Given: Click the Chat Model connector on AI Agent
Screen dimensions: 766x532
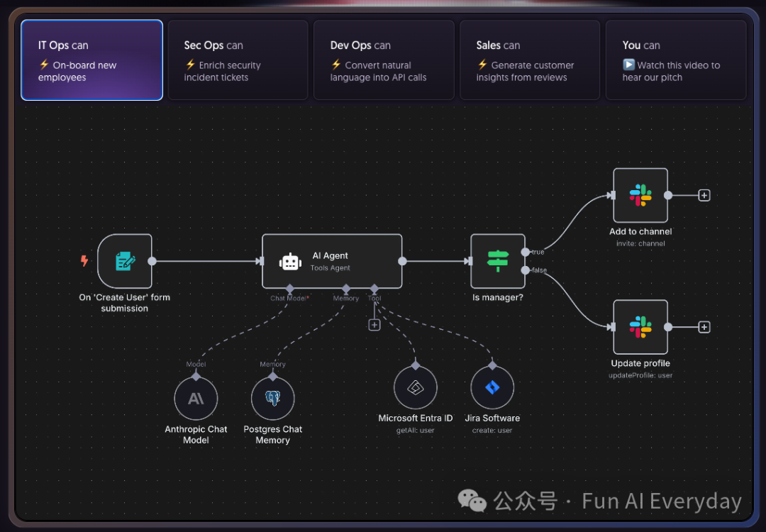Looking at the screenshot, I should pos(289,289).
